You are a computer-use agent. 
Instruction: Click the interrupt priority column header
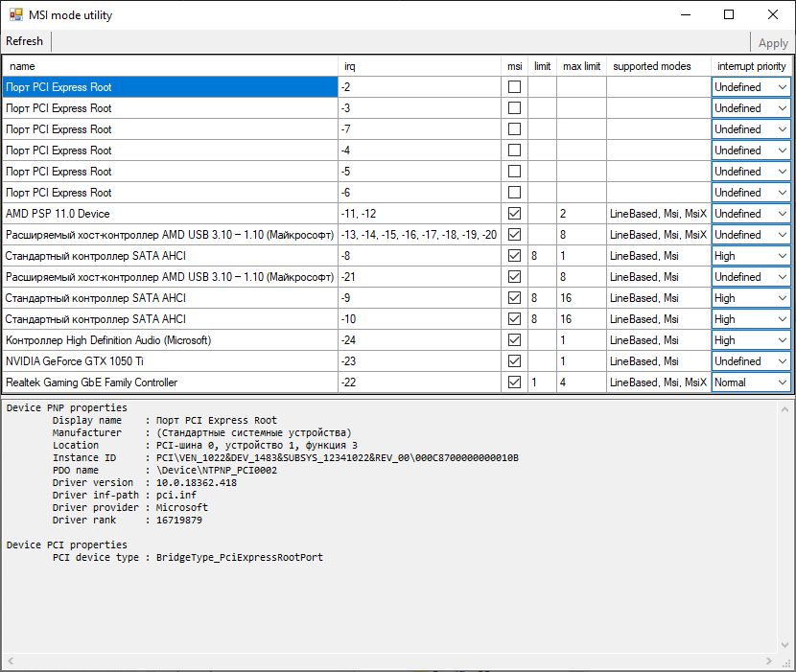coord(751,66)
